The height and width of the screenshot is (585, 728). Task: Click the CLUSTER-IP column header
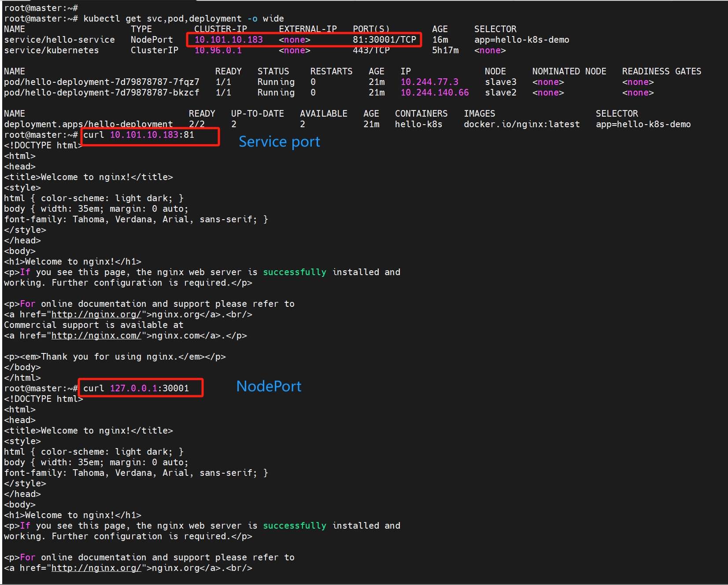click(221, 29)
